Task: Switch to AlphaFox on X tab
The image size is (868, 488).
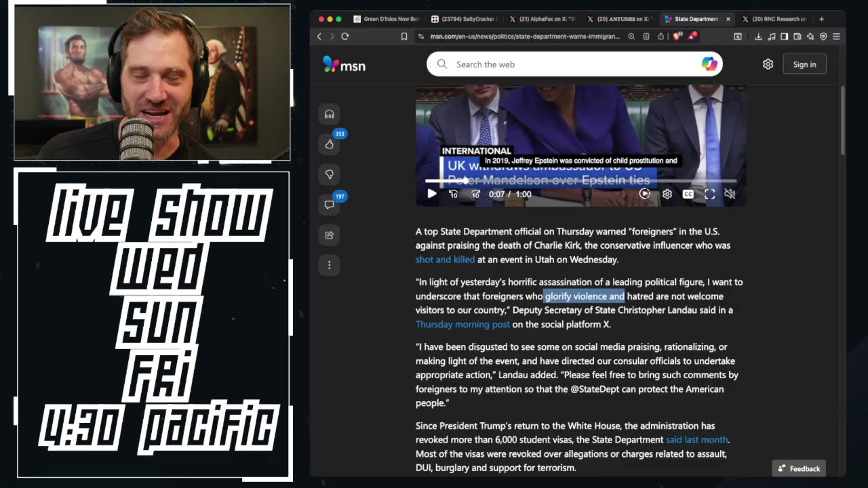Action: click(x=541, y=19)
